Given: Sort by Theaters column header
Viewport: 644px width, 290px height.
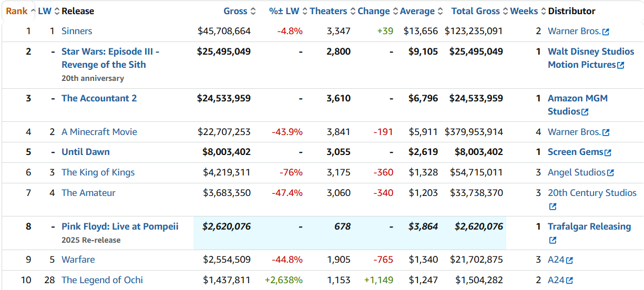Looking at the screenshot, I should pyautogui.click(x=328, y=11).
